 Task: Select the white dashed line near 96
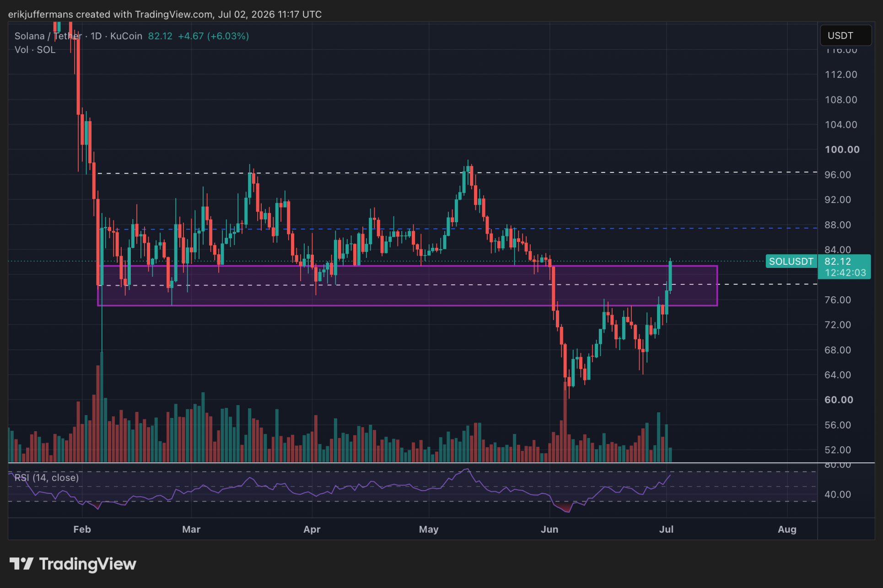[x=458, y=173]
